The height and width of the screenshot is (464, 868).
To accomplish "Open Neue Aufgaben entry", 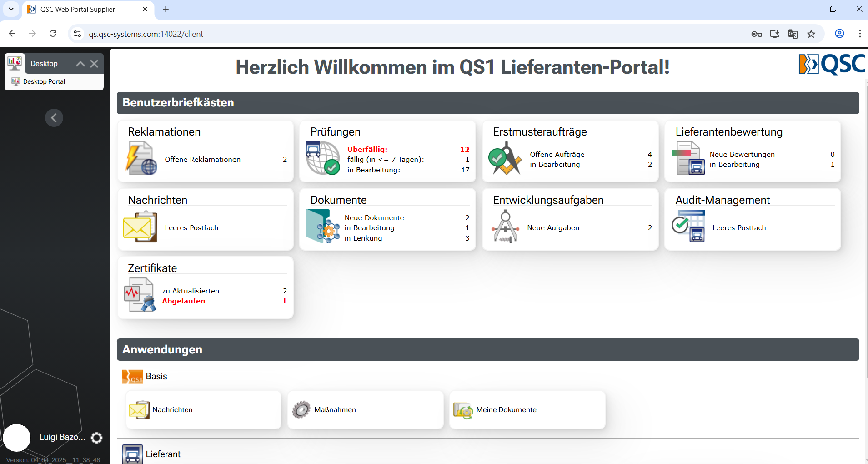I will tap(590, 228).
